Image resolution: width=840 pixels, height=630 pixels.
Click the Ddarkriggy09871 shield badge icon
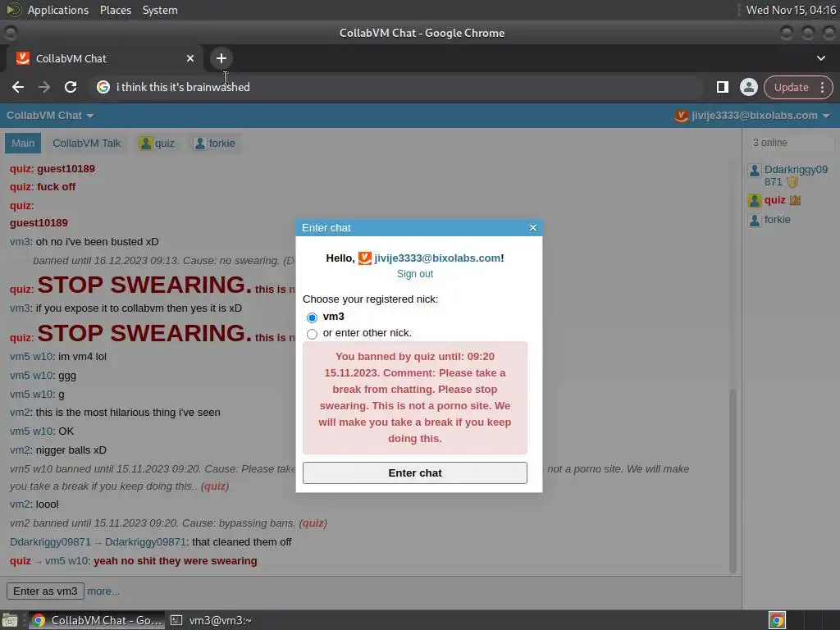click(x=792, y=182)
